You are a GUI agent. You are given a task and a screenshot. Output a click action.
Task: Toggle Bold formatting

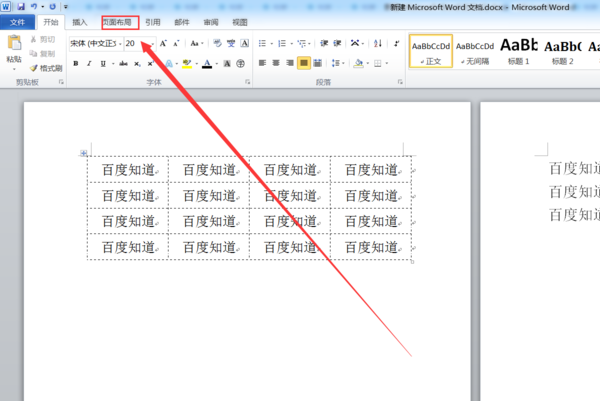[76, 64]
